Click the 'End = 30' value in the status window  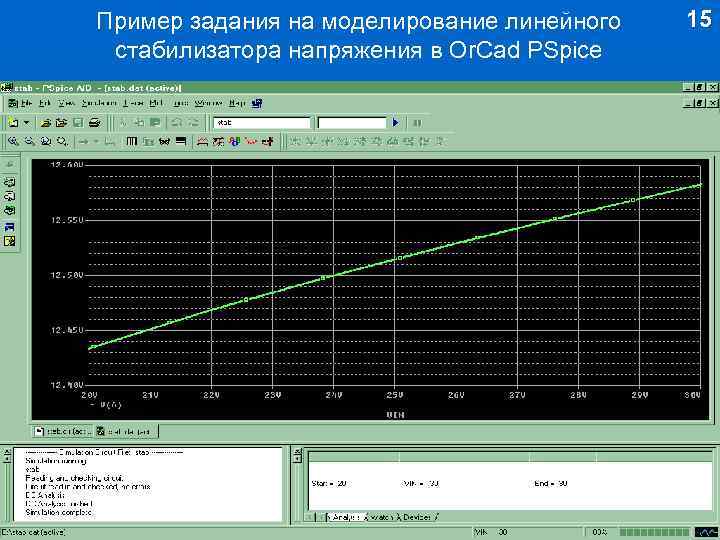[x=551, y=484]
